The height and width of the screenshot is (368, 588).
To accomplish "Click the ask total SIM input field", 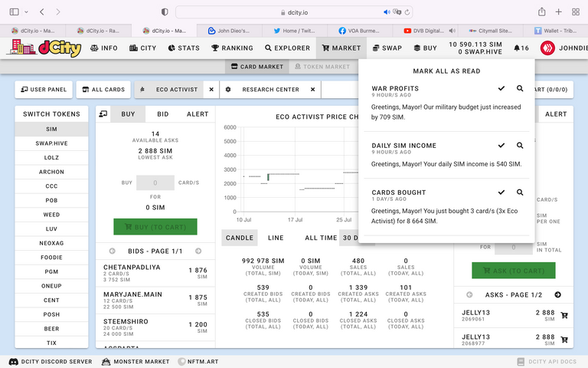I will [514, 247].
